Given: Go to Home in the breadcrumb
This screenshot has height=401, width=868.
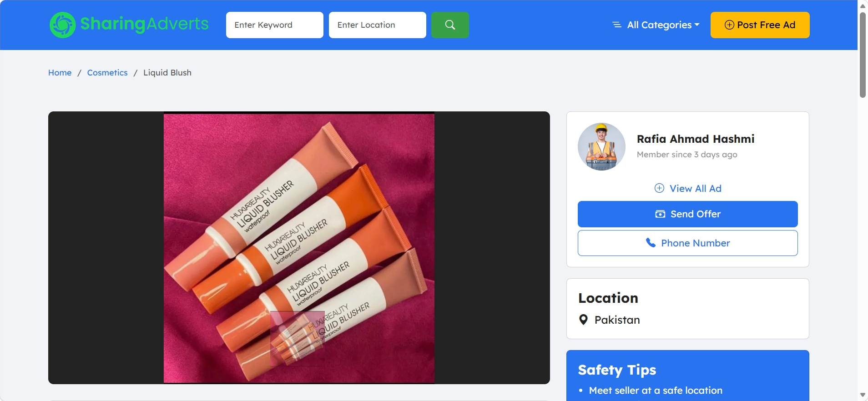Looking at the screenshot, I should point(60,73).
